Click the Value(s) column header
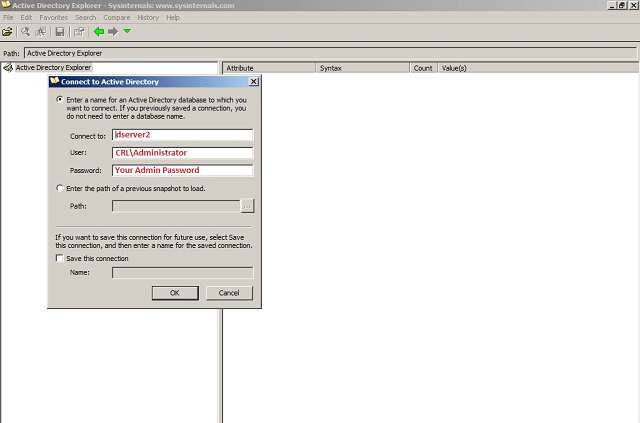 [x=538, y=68]
